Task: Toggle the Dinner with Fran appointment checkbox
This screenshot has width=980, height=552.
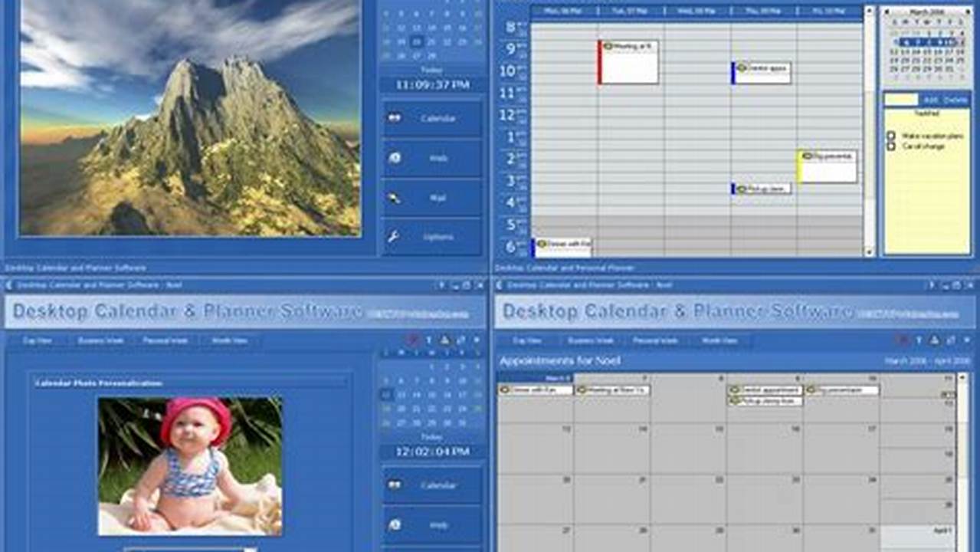Action: coord(539,243)
